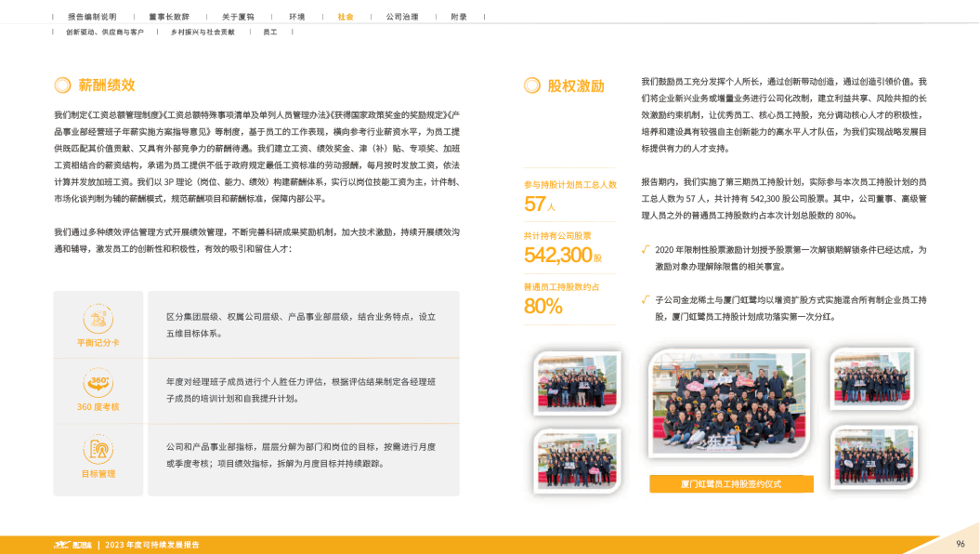Click the 厦门虹鹭员工持股签约仪式 caption label

click(x=732, y=484)
